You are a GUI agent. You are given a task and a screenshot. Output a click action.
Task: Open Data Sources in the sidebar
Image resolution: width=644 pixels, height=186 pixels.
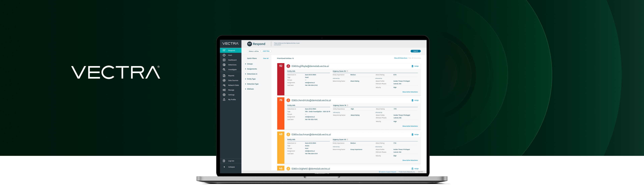[x=230, y=80]
